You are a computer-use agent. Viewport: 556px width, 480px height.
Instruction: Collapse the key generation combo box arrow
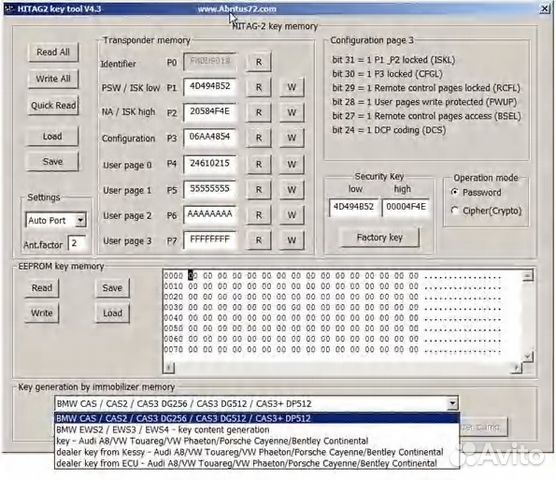click(452, 403)
